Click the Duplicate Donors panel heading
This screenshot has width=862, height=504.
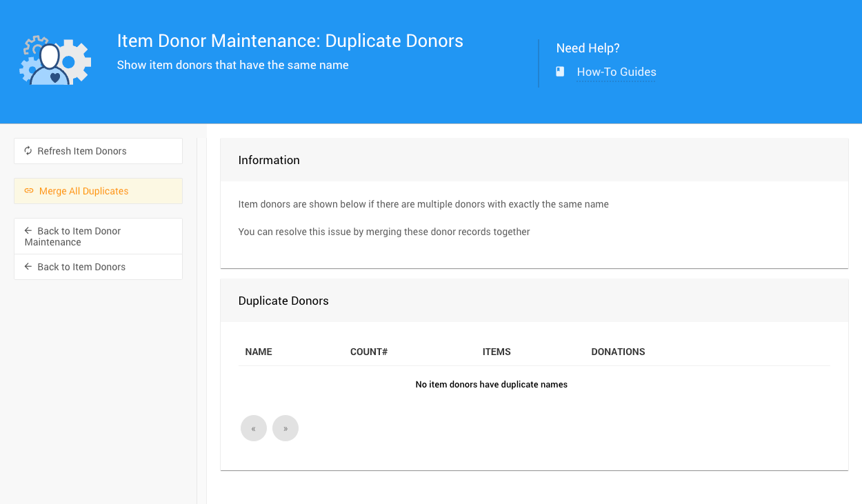(x=283, y=301)
